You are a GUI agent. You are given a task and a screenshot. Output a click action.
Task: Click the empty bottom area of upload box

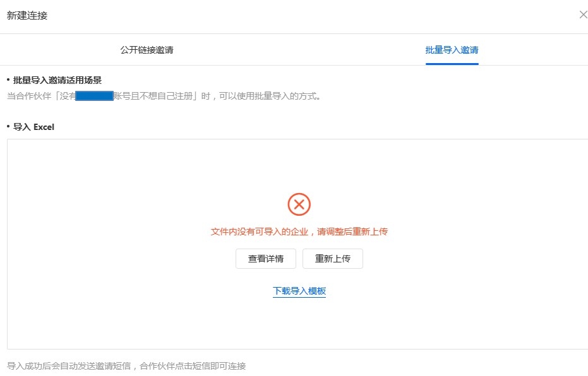[x=299, y=328]
